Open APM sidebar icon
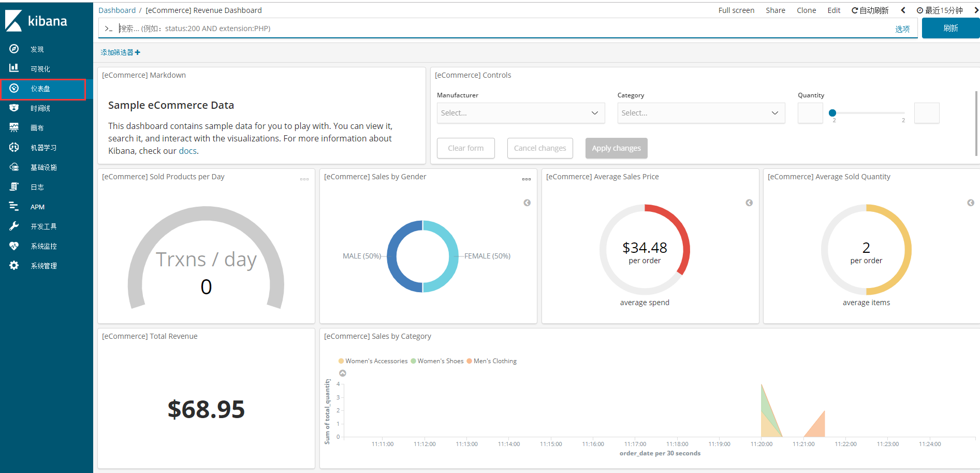The width and height of the screenshot is (980, 473). click(x=14, y=206)
